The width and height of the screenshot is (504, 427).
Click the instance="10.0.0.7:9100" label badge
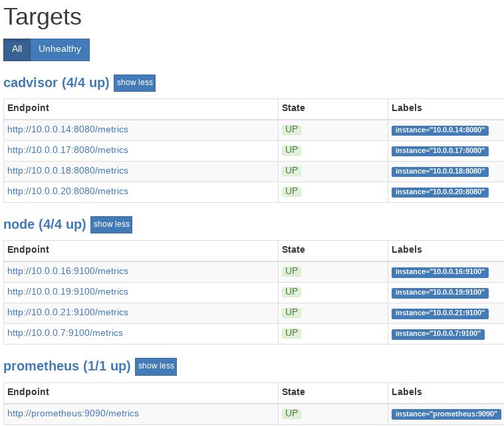438,334
